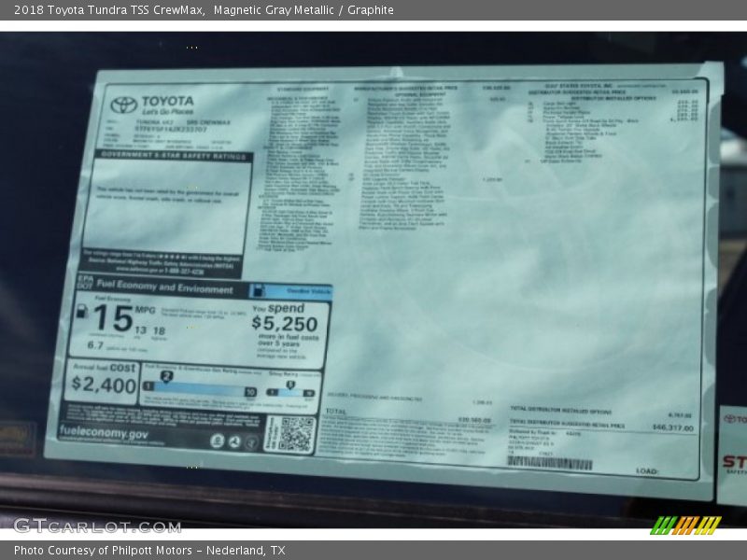Click the smog rating slider bar
747x560 pixels.
[290, 392]
